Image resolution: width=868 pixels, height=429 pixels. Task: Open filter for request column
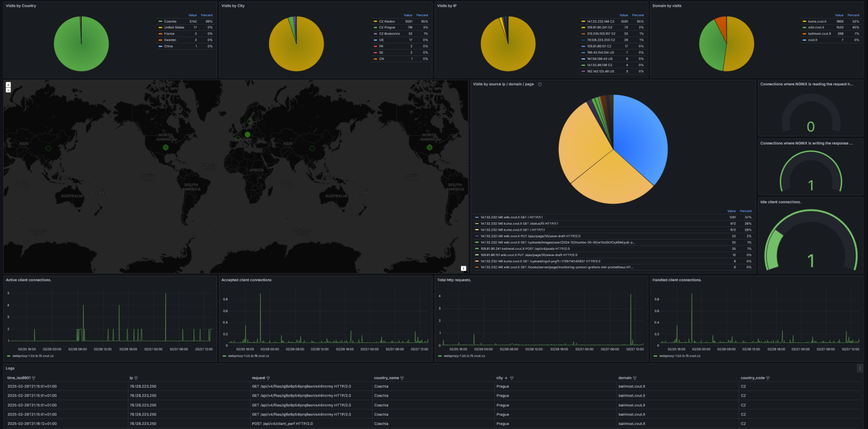[x=268, y=378]
